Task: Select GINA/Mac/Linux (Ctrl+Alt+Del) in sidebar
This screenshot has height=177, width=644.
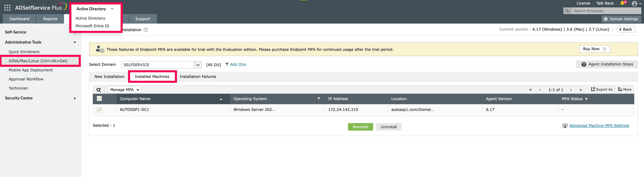Action: tap(41, 61)
